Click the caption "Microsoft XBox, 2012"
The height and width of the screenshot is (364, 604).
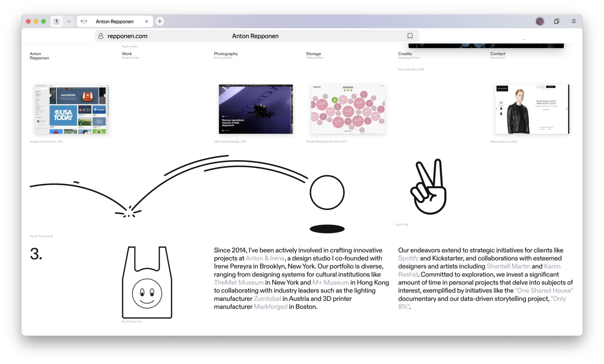(411, 70)
